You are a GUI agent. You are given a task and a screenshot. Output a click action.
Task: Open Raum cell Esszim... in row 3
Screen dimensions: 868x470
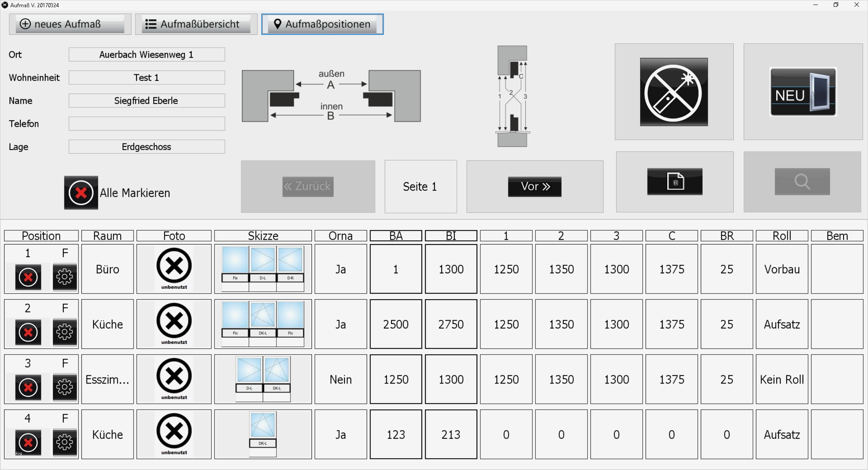pyautogui.click(x=107, y=379)
